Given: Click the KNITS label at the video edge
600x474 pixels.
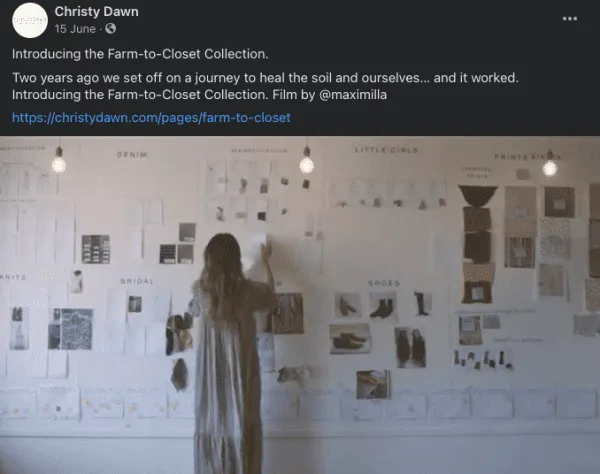Looking at the screenshot, I should click(13, 277).
